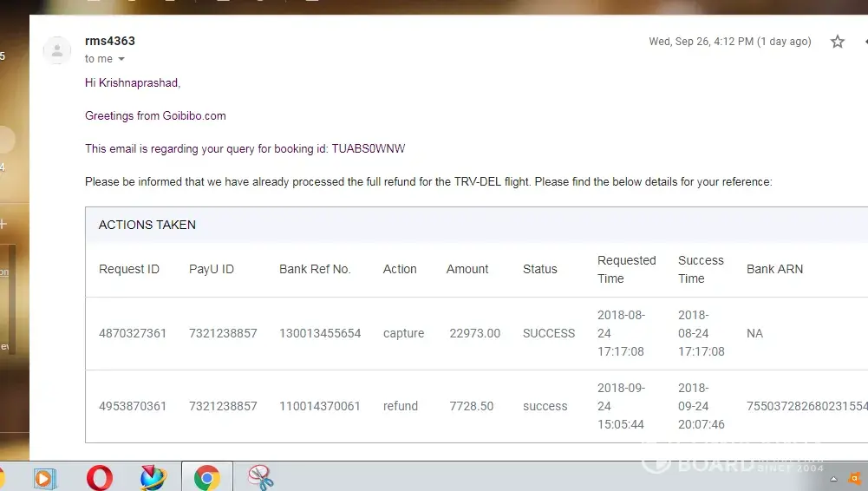The height and width of the screenshot is (491, 868).
Task: Click Bank ARN value NA
Action: pos(754,333)
